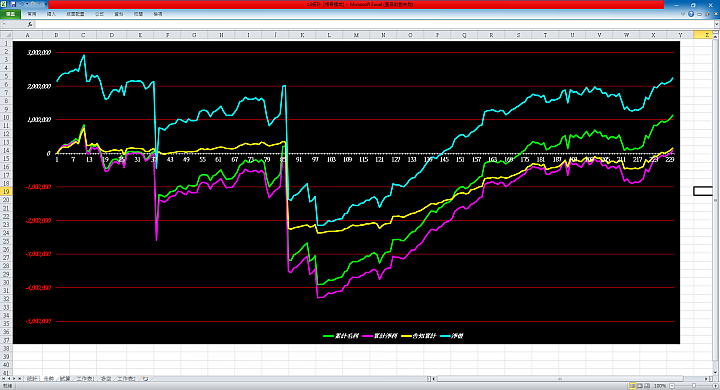Image resolution: width=720 pixels, height=390 pixels.
Task: Click the Excel application icon in title bar
Action: (x=3, y=4)
